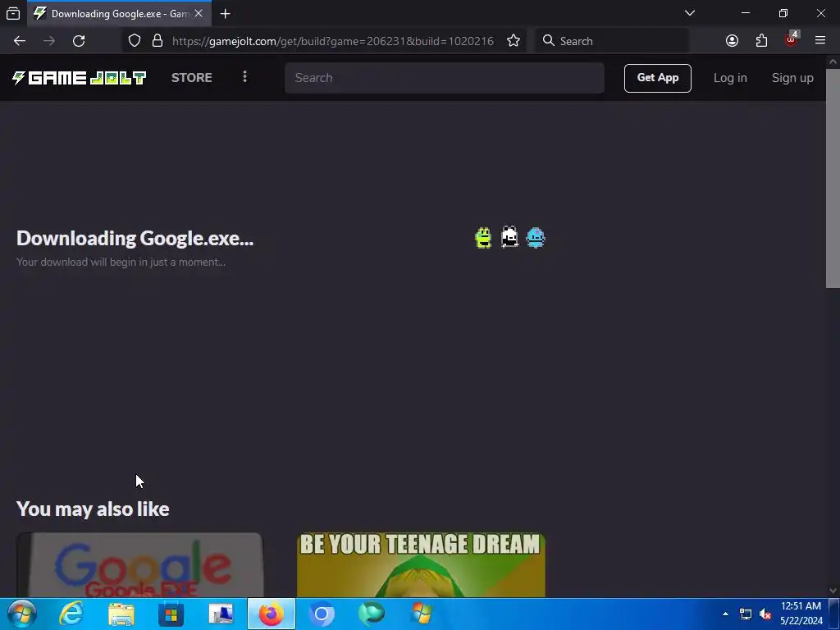The height and width of the screenshot is (630, 840).
Task: Go back with the browser back arrow
Action: 20,41
